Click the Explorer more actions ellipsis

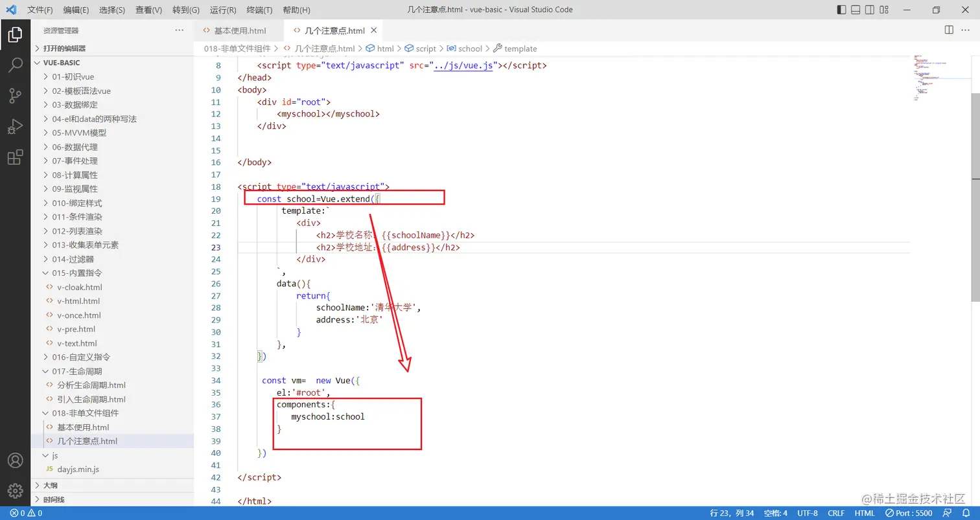[x=180, y=30]
